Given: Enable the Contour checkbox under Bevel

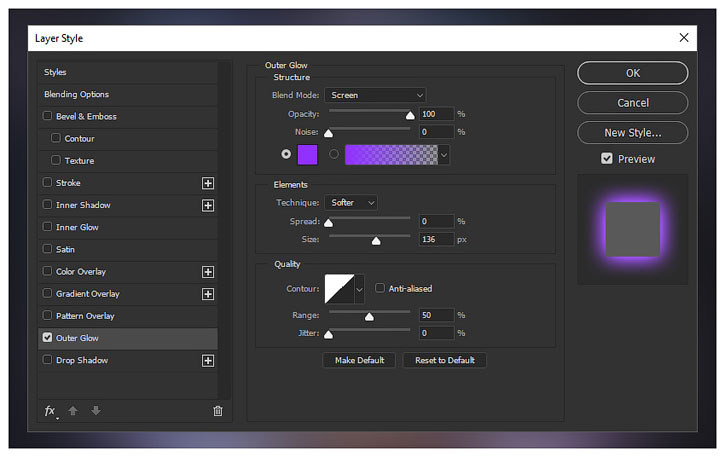Looking at the screenshot, I should 56,138.
